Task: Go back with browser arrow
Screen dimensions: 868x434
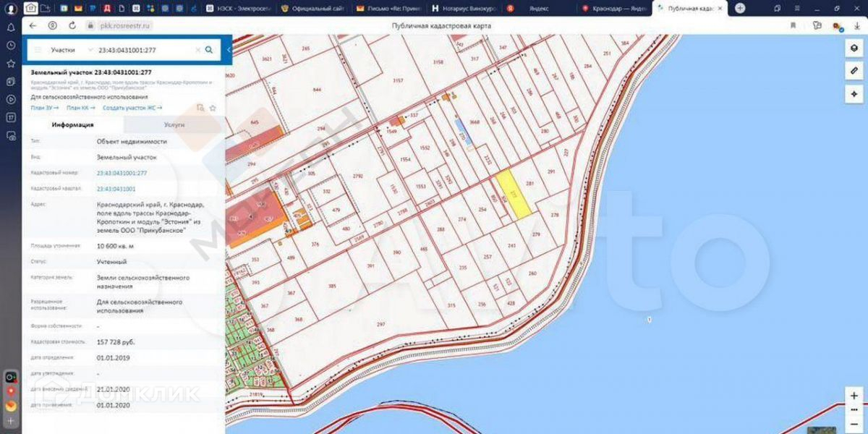Action: pos(33,25)
